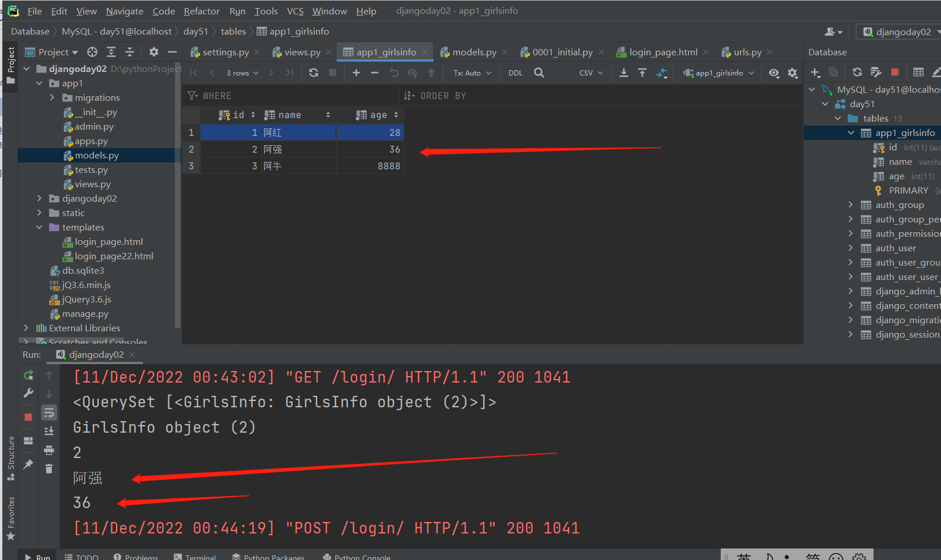Print the Run console output
The height and width of the screenshot is (560, 941).
(x=49, y=450)
